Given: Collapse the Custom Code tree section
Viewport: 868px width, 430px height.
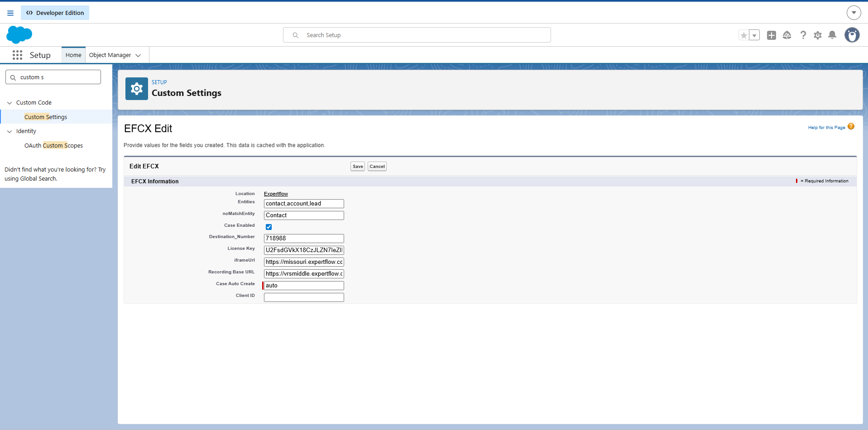Looking at the screenshot, I should (10, 103).
